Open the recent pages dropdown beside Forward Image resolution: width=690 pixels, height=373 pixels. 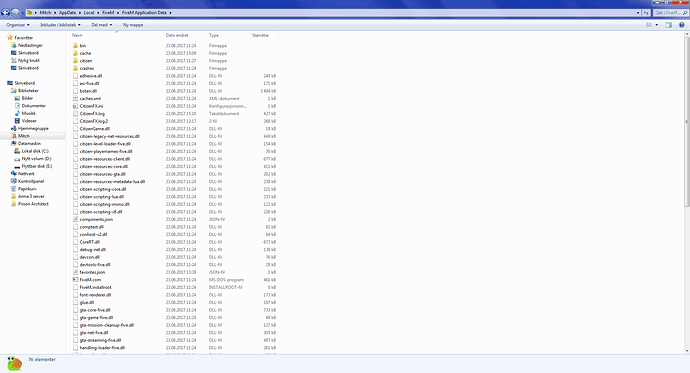22,13
